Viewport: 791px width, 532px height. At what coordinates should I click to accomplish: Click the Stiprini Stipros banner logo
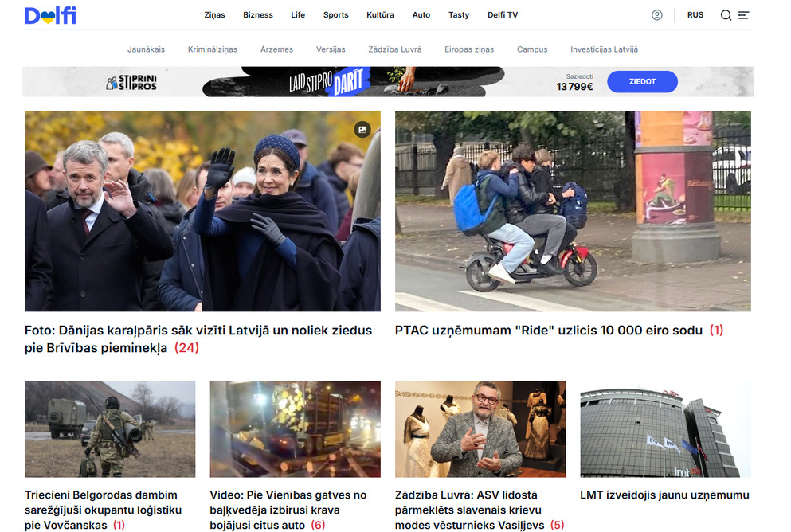point(131,82)
